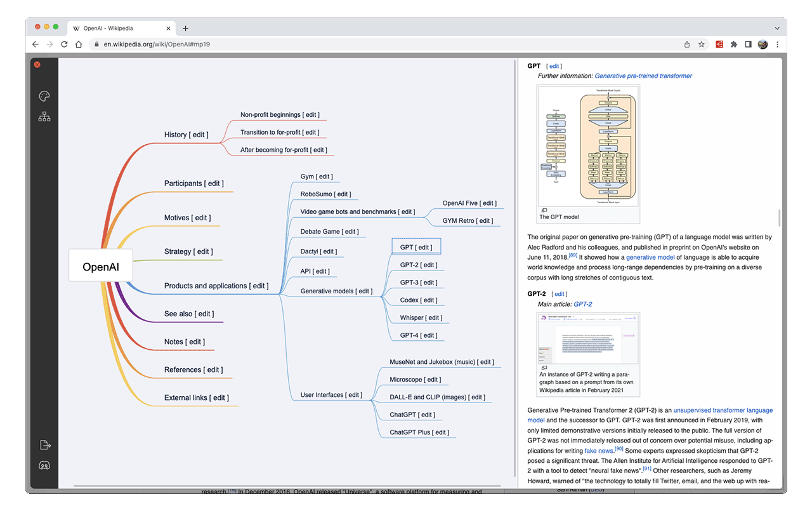Select the Motives node
This screenshot has width=812, height=527.
tap(187, 218)
